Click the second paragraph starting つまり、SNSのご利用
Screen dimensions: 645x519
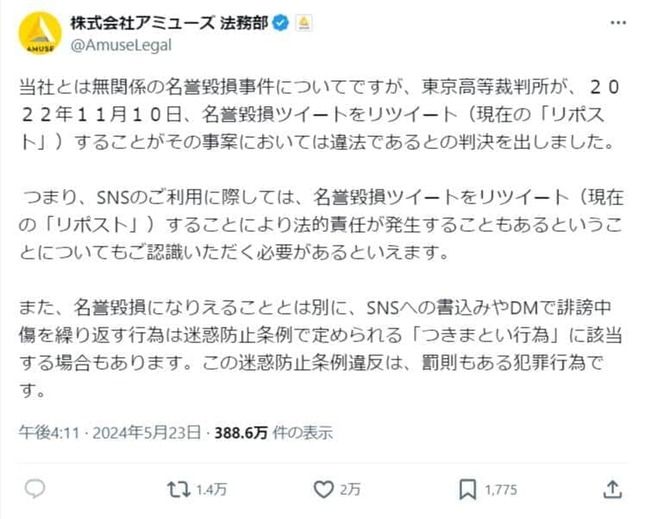320,224
